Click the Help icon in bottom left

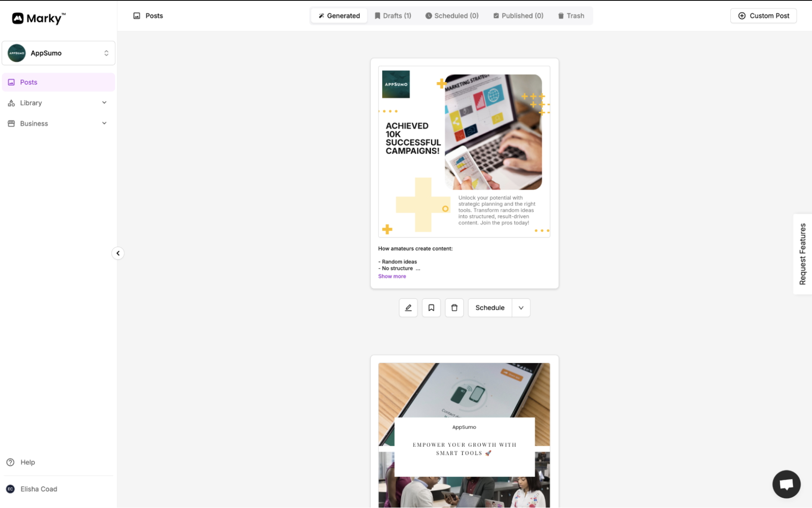[10, 462]
